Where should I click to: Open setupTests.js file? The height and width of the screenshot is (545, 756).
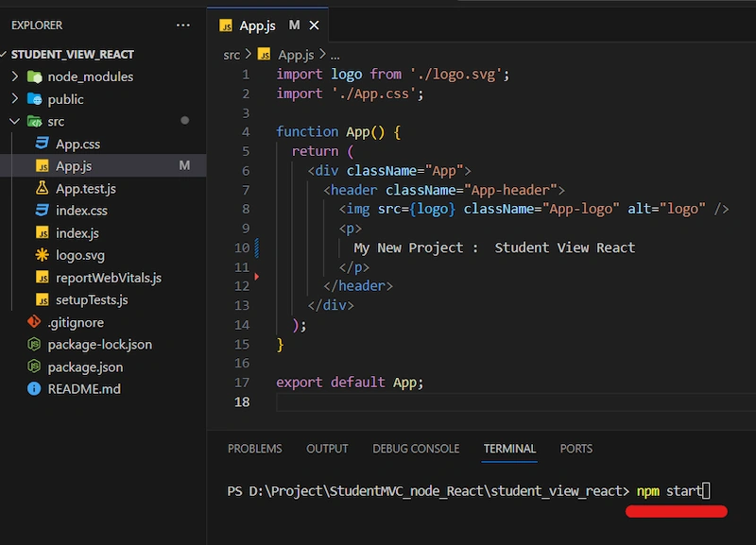pos(92,300)
